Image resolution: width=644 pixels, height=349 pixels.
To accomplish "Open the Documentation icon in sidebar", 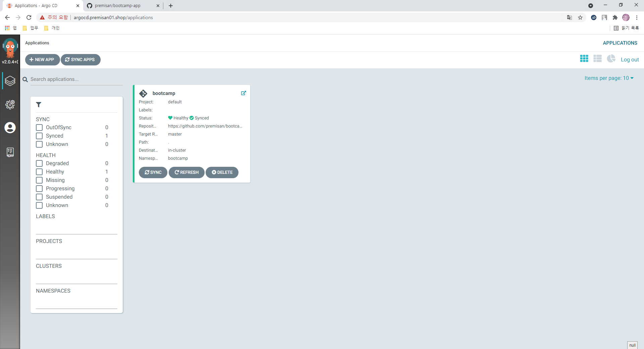I will (x=10, y=152).
